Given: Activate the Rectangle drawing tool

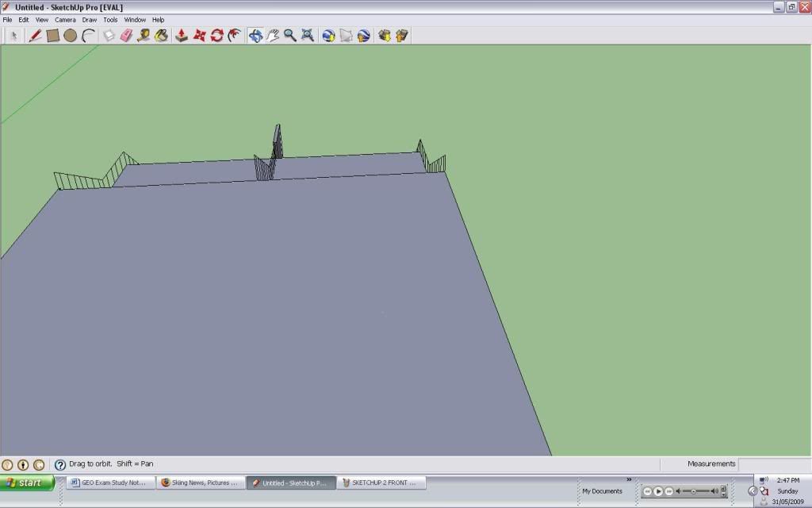Looking at the screenshot, I should click(x=52, y=35).
